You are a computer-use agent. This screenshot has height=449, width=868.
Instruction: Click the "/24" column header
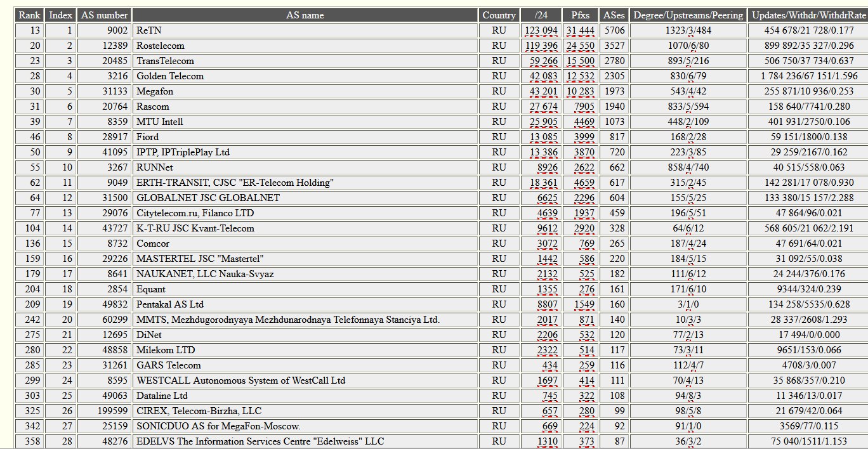[541, 15]
